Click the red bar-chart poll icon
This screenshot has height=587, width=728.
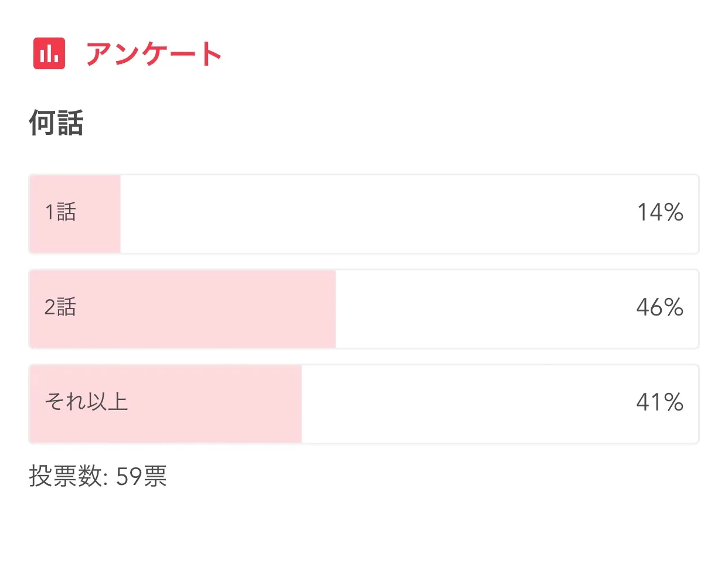(x=49, y=53)
